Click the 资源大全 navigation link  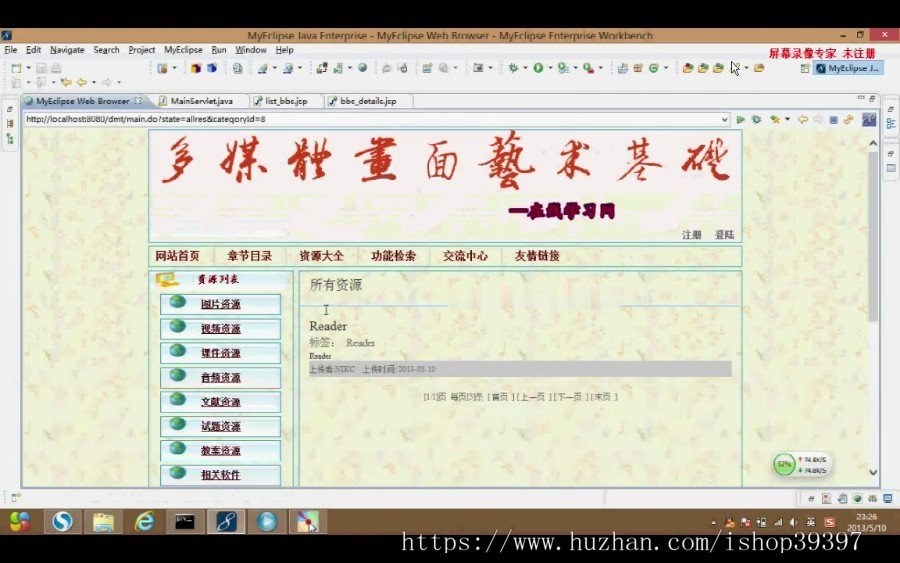321,256
